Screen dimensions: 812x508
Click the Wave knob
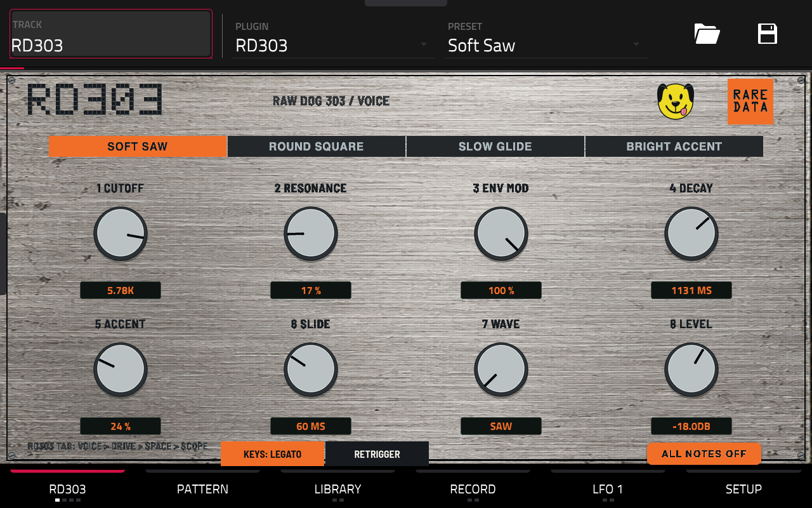pyautogui.click(x=501, y=370)
